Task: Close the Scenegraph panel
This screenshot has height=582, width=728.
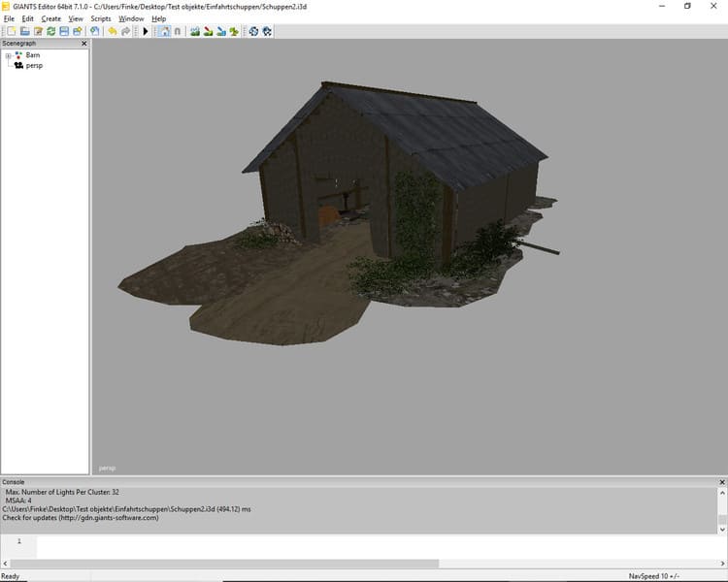Action: click(83, 44)
